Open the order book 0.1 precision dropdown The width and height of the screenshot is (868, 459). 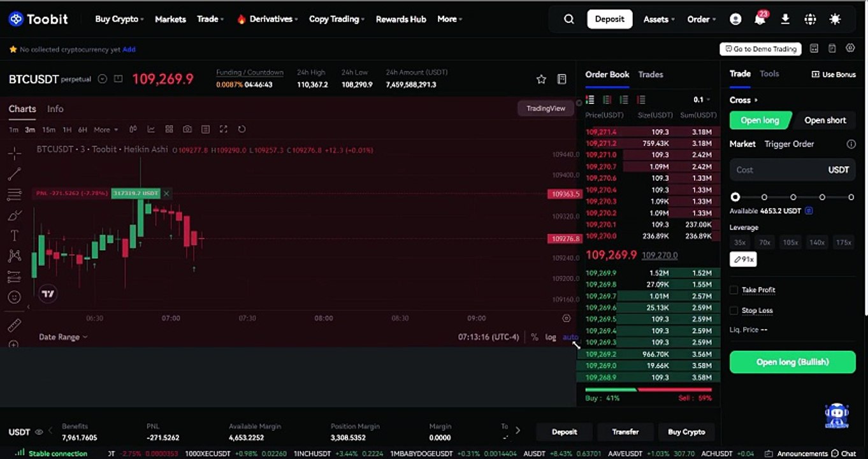click(x=702, y=99)
